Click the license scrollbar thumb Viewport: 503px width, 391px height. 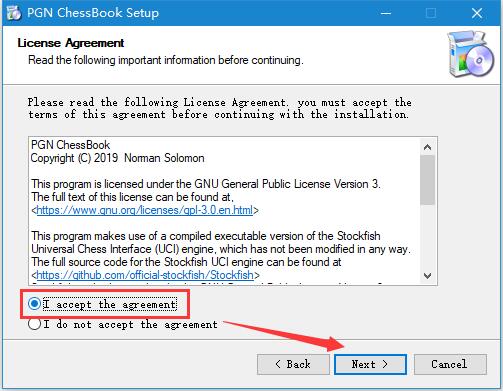pyautogui.click(x=427, y=180)
